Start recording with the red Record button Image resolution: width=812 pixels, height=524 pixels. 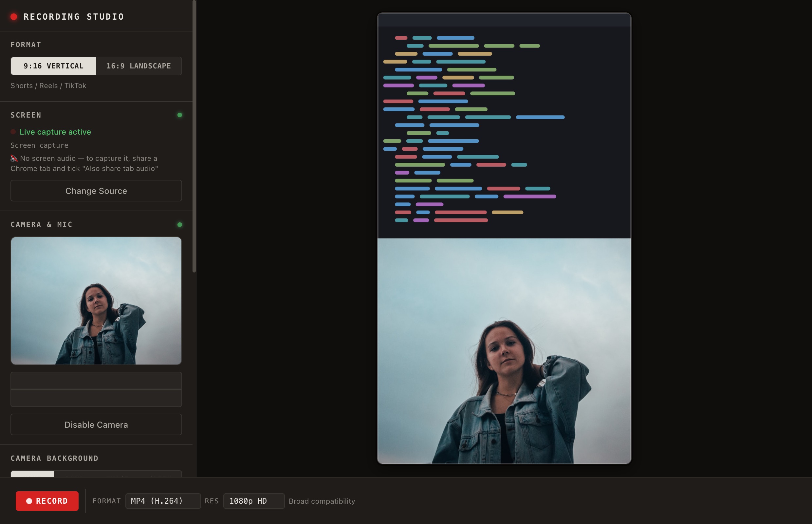(x=47, y=501)
